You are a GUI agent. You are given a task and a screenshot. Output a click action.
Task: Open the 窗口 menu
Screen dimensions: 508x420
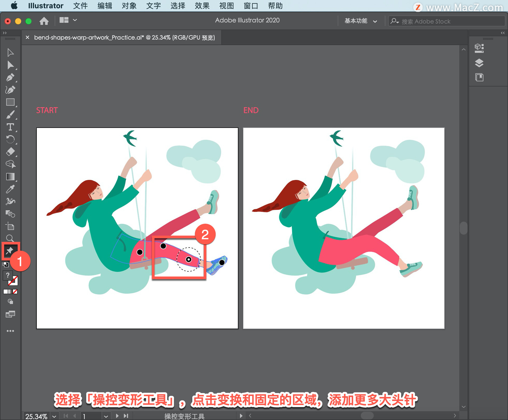pyautogui.click(x=251, y=6)
